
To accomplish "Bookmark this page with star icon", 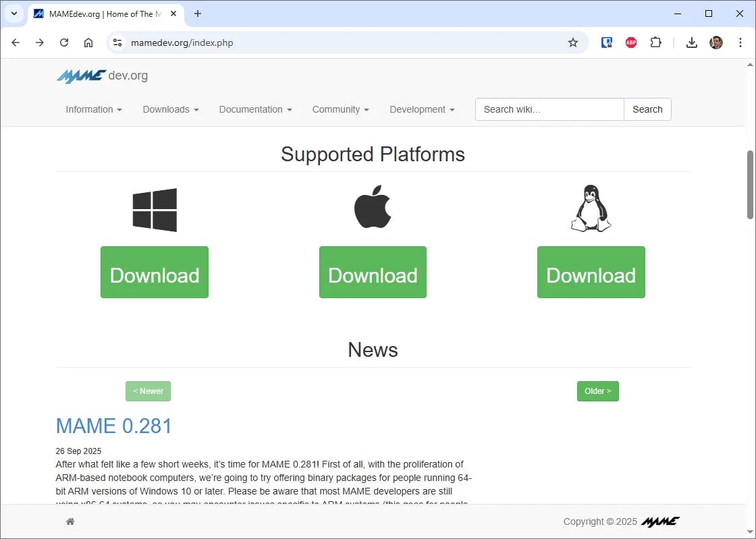I will 573,43.
